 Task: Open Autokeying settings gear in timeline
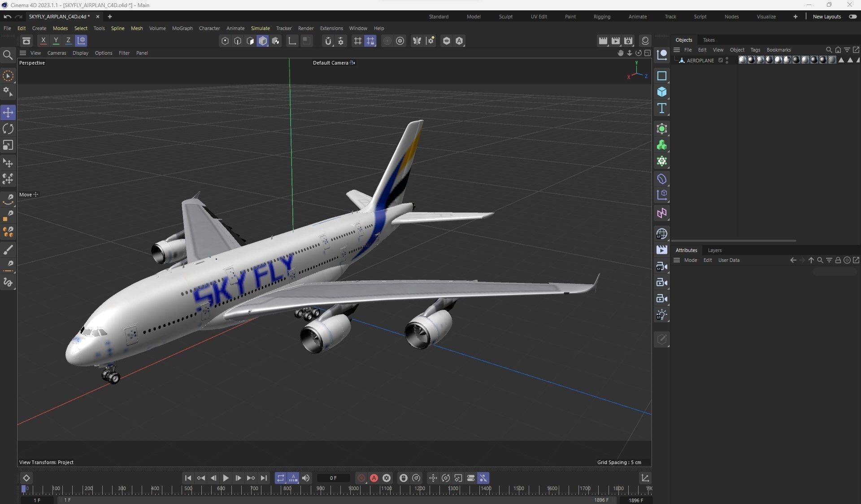click(x=387, y=478)
